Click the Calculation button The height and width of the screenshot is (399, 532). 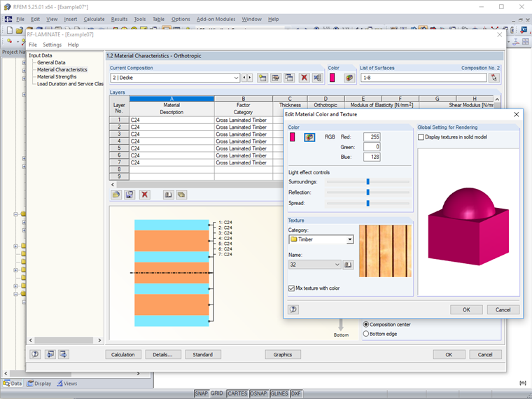point(123,354)
